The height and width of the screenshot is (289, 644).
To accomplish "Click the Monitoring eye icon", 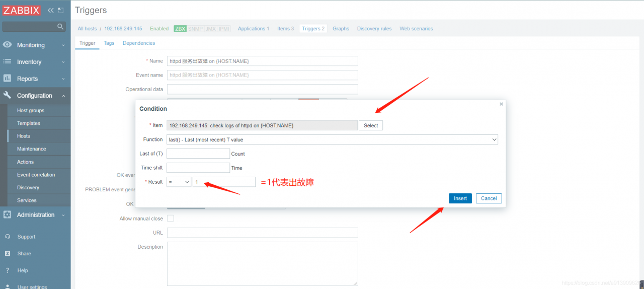I will pyautogui.click(x=7, y=45).
